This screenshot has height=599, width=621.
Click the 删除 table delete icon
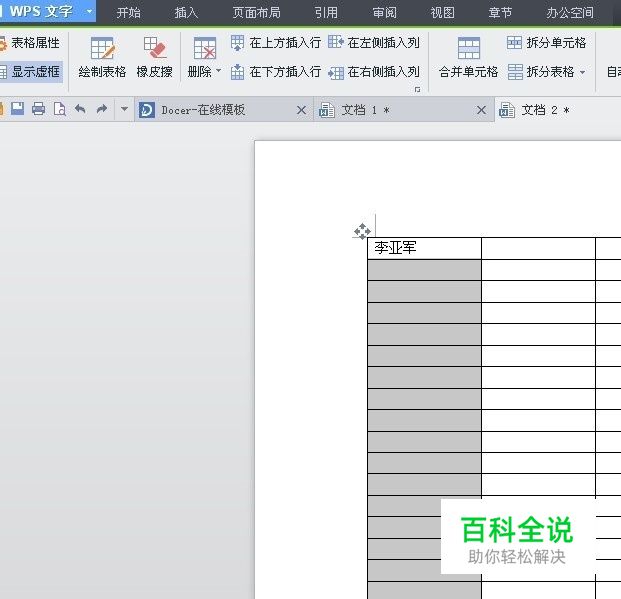pyautogui.click(x=204, y=48)
